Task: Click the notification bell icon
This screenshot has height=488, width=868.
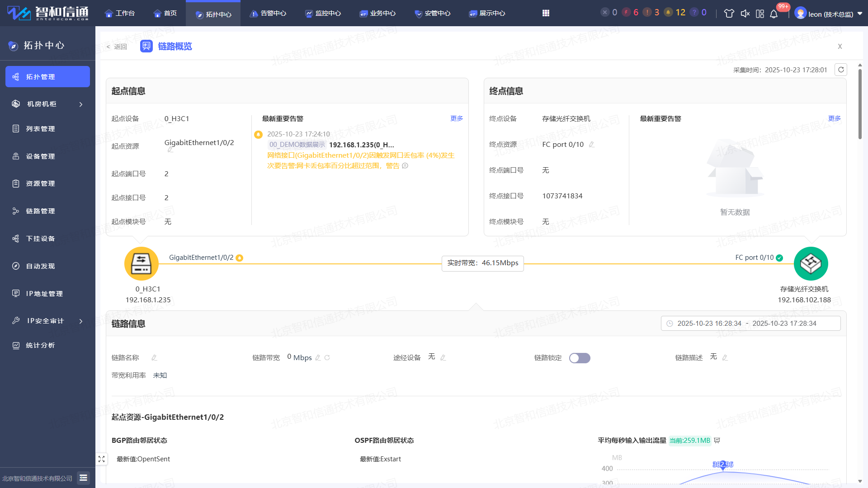Action: click(x=774, y=14)
